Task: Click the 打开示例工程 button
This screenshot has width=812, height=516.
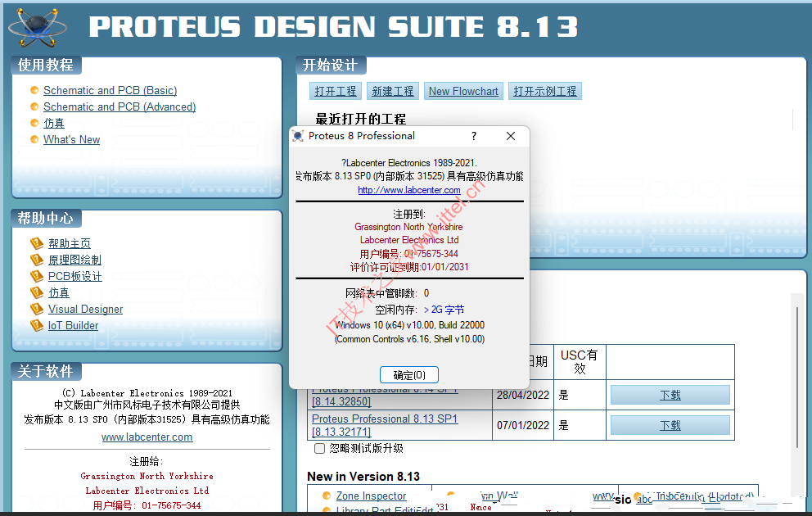Action: (545, 91)
